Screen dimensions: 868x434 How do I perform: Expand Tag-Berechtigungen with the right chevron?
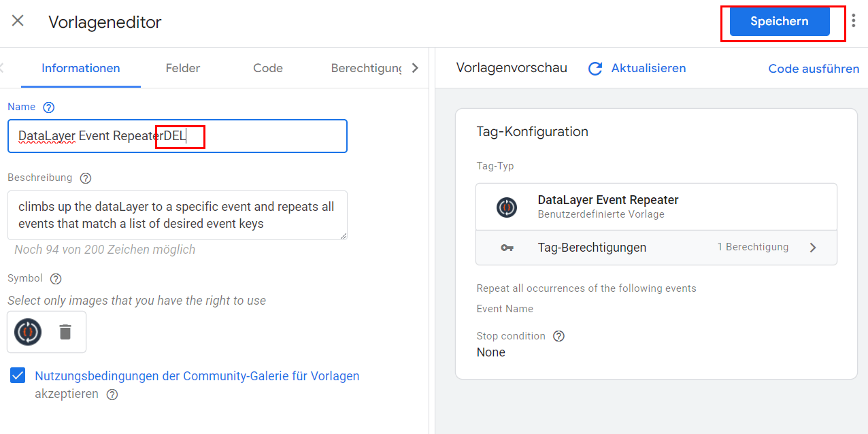coord(813,248)
